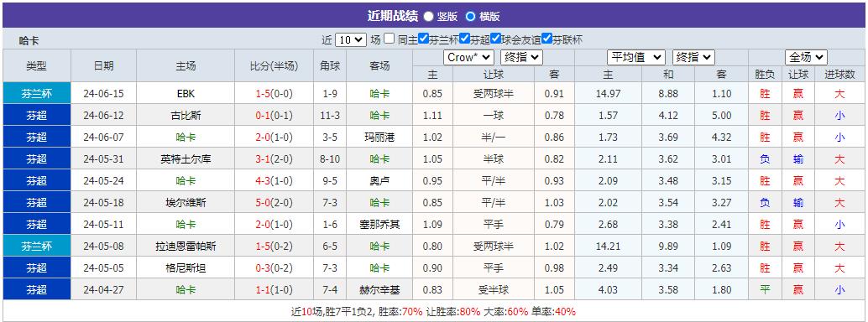
Task: Click the 哈卡 team name above the table
Action: click(x=29, y=40)
